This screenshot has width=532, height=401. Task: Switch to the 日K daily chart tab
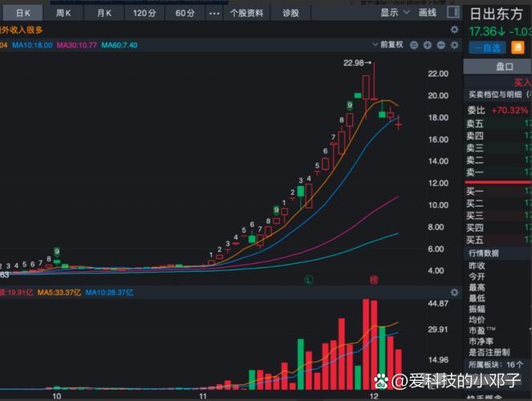tap(23, 13)
